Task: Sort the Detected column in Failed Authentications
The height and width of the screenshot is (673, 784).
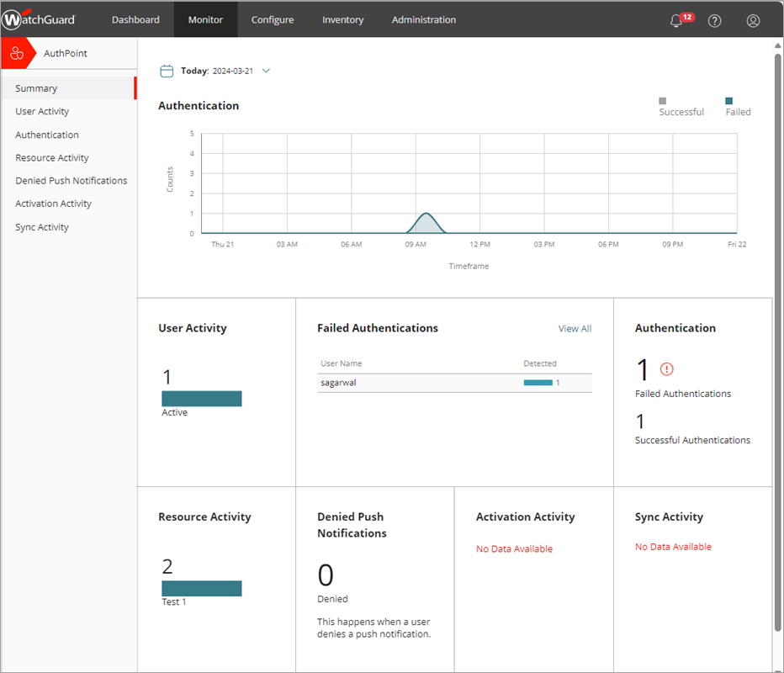Action: 539,363
